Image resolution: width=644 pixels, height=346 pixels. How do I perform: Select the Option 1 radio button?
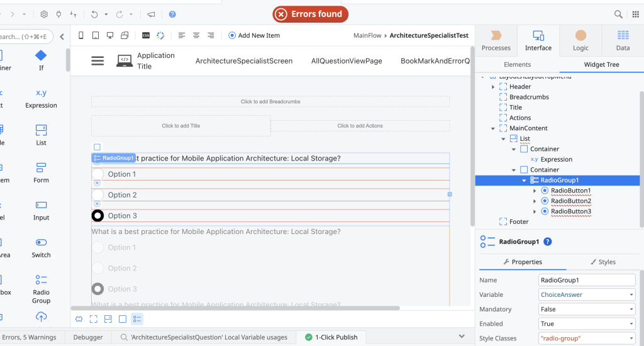click(x=97, y=174)
